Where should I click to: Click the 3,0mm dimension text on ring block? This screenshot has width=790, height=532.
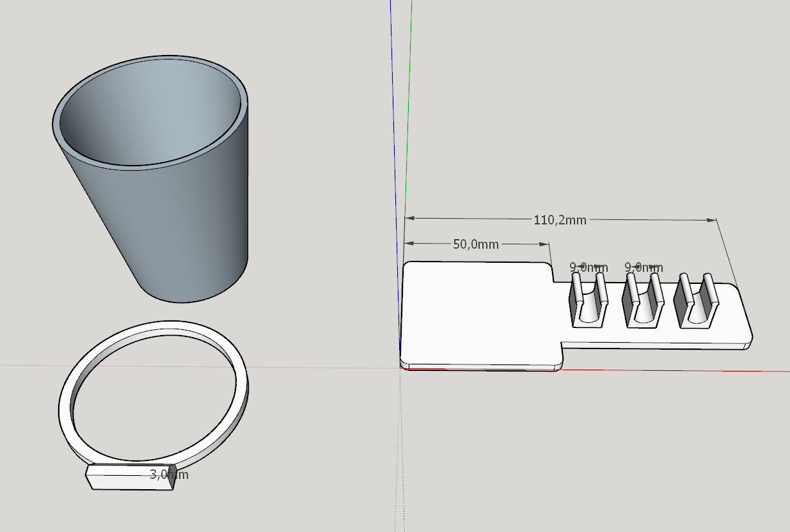pos(169,474)
